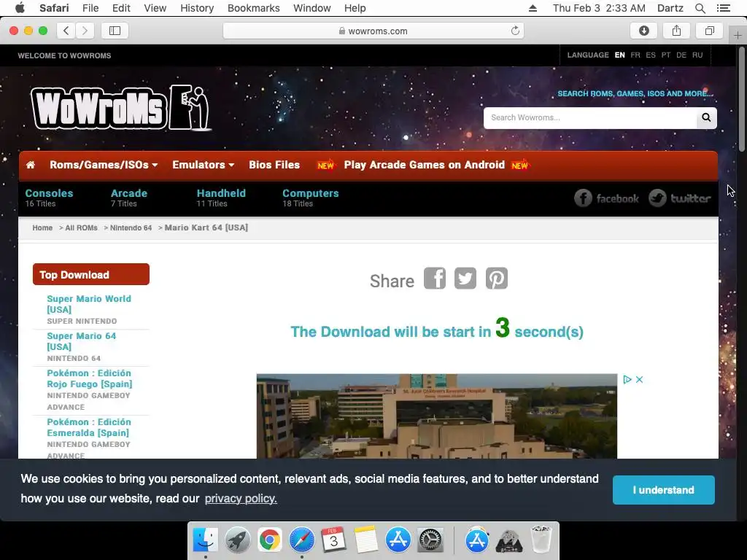Open Spotlight search in the menu bar
The height and width of the screenshot is (560, 747).
pyautogui.click(x=700, y=8)
